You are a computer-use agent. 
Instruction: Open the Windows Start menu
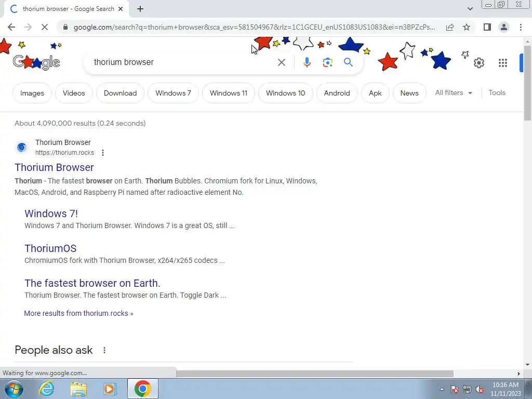tap(13, 389)
